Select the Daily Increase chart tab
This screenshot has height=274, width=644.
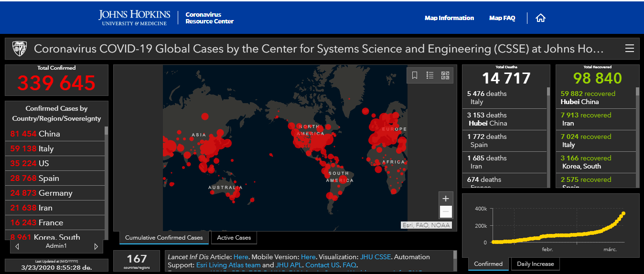535,264
